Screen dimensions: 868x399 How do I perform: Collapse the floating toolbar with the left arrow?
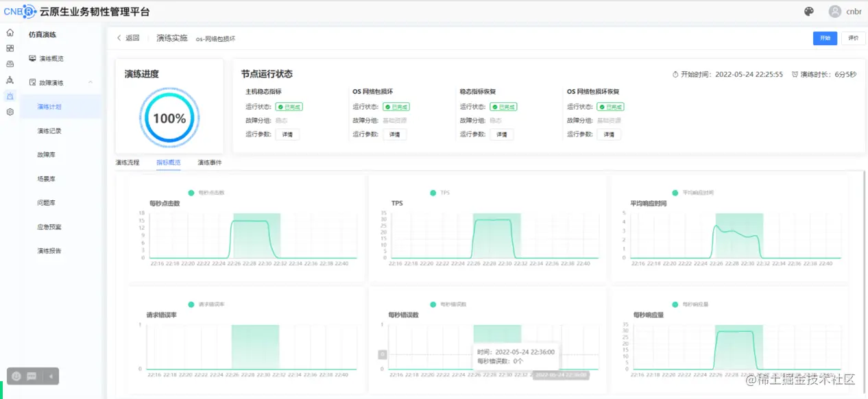coord(51,376)
